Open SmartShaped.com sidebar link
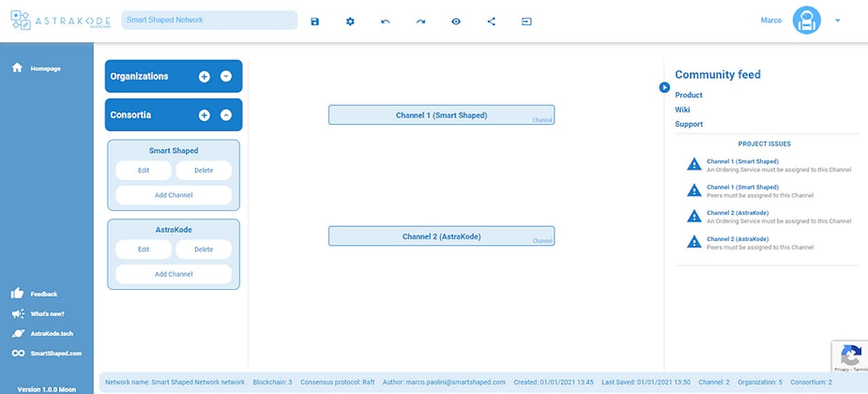Image resolution: width=868 pixels, height=394 pixels. coord(46,353)
